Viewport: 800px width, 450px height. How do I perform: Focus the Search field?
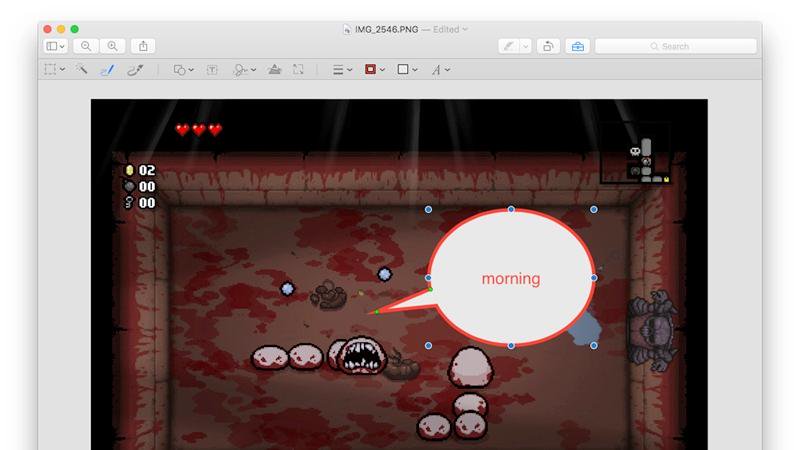click(676, 46)
